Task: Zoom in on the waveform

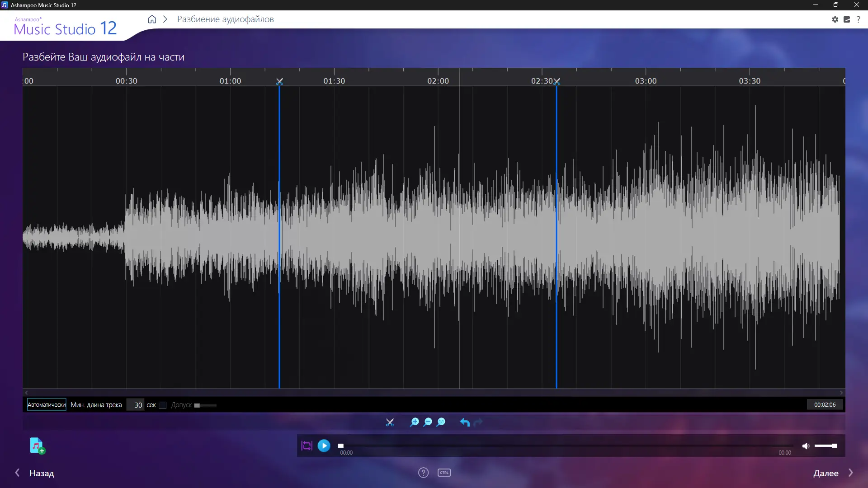Action: [414, 422]
